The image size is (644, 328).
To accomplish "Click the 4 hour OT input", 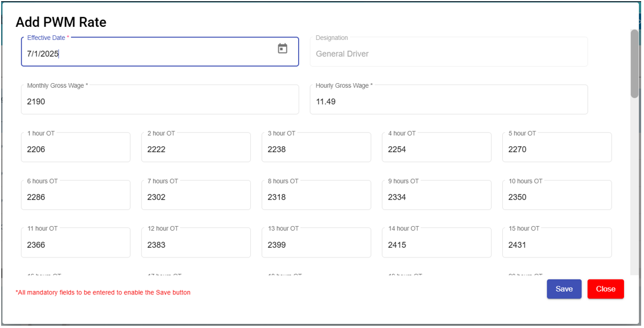I will pyautogui.click(x=436, y=149).
